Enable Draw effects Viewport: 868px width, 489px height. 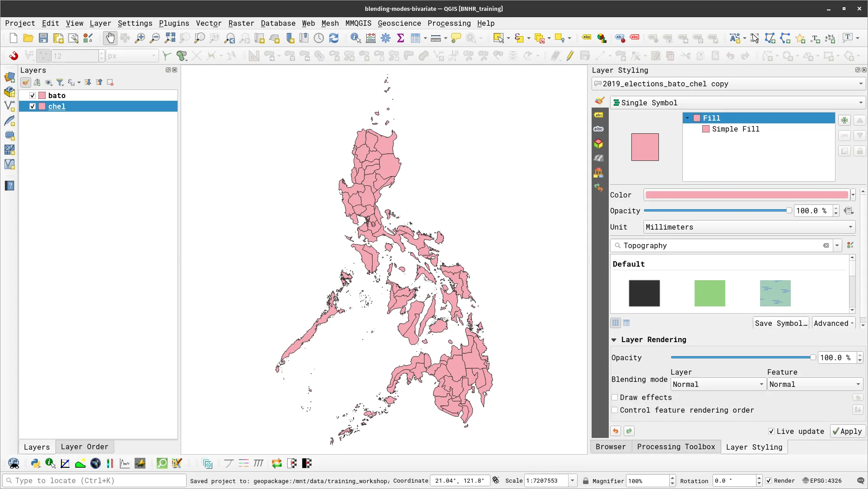615,397
